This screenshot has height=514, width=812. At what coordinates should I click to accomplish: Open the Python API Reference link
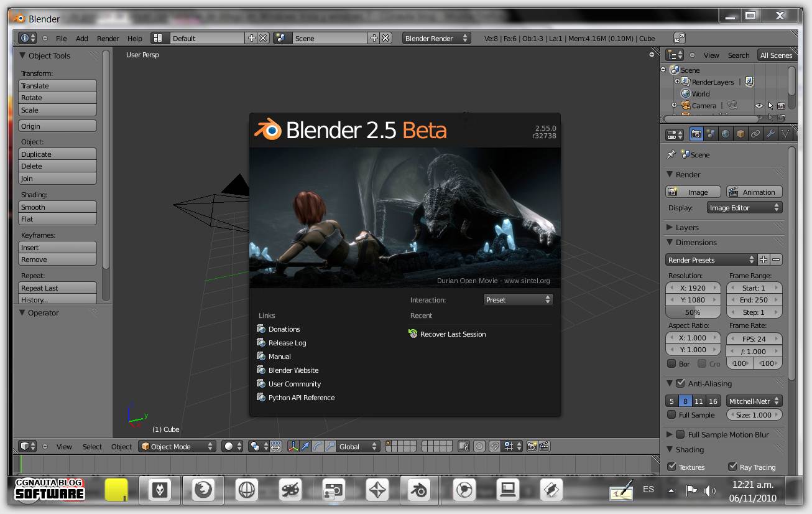pyautogui.click(x=301, y=397)
